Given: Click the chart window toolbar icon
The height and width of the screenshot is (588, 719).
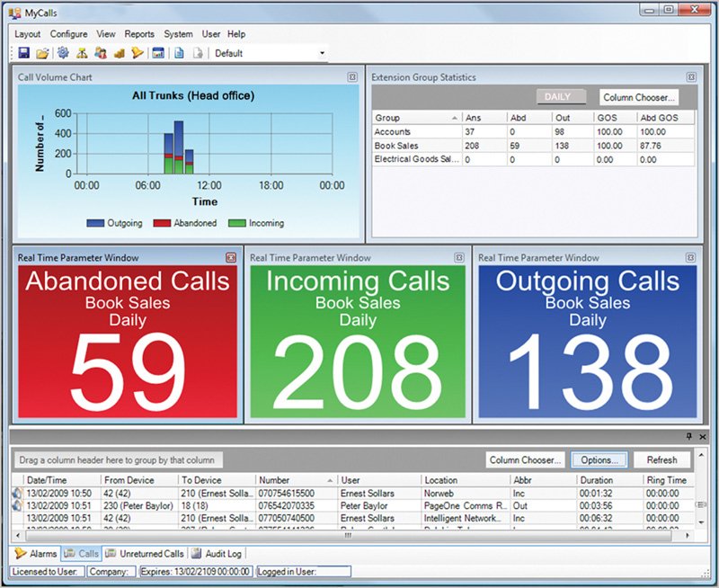Looking at the screenshot, I should [x=158, y=54].
